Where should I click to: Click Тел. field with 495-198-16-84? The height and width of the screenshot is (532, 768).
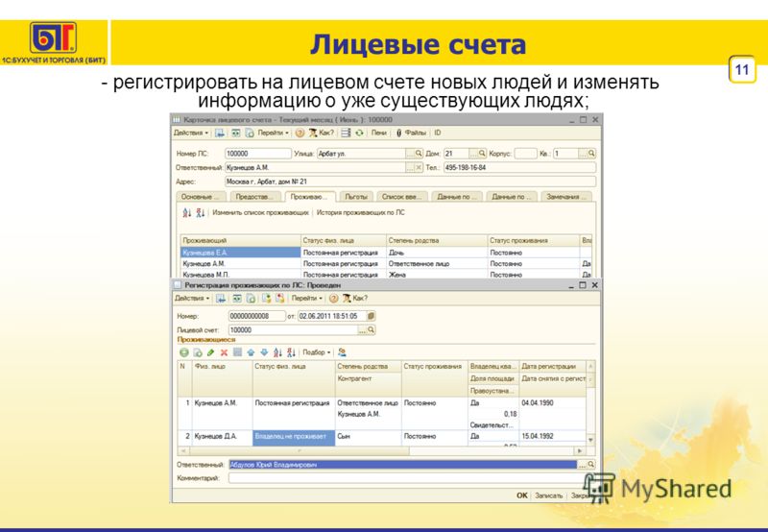519,167
